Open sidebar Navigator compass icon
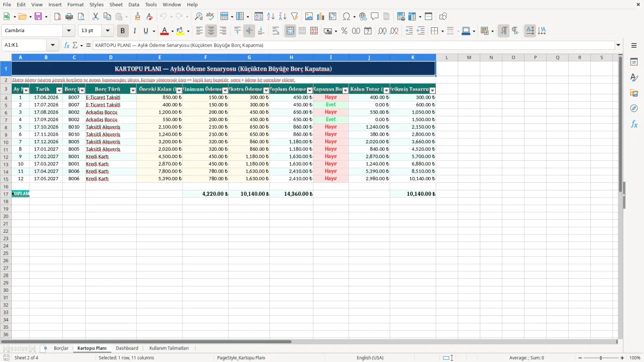 [x=634, y=108]
